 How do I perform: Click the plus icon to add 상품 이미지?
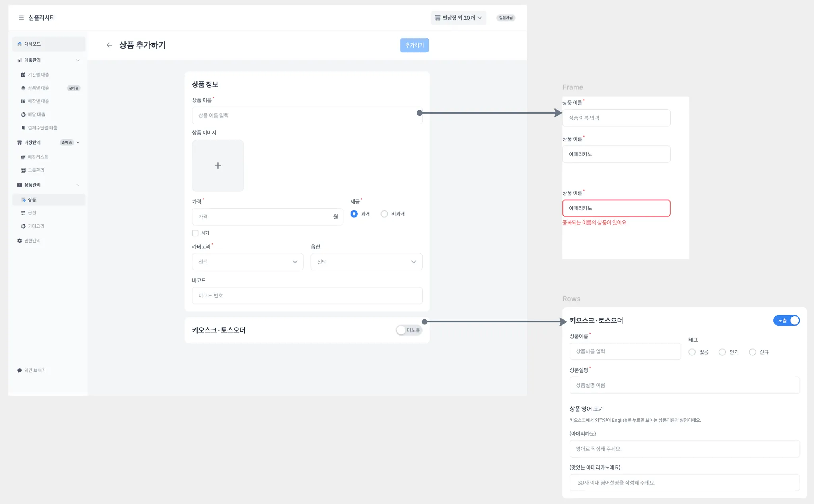click(218, 166)
